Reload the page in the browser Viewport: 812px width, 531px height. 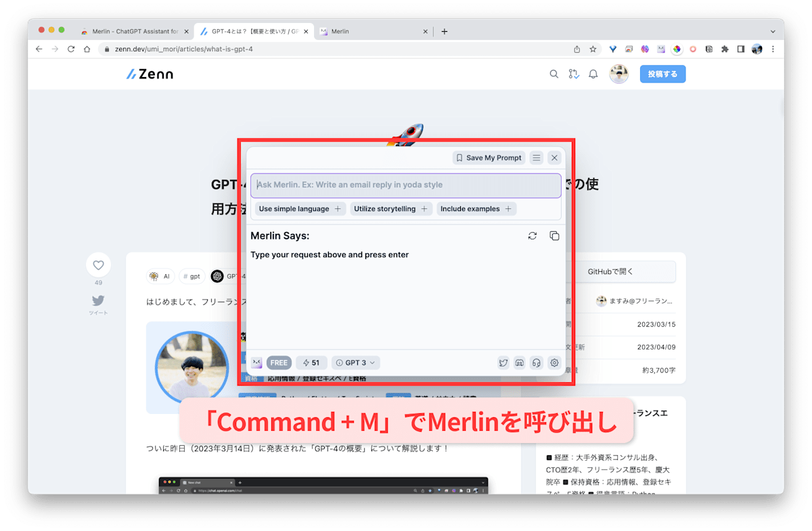click(71, 49)
